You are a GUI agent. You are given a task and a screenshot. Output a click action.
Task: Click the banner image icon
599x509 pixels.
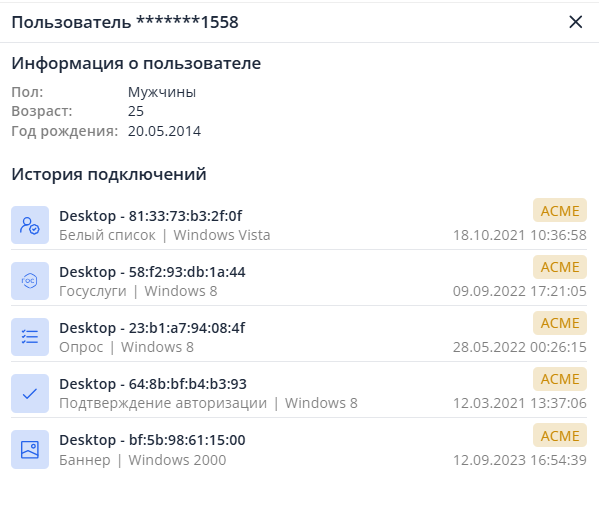[x=30, y=449]
